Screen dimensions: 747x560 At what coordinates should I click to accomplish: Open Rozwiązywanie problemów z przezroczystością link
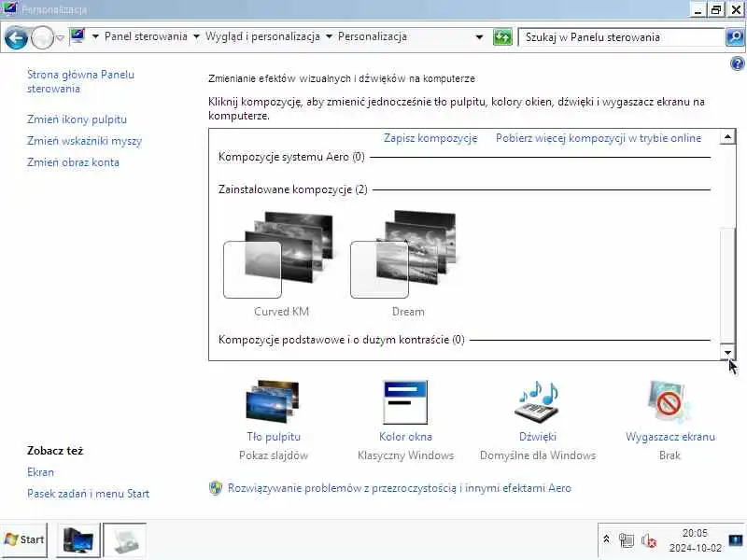400,488
